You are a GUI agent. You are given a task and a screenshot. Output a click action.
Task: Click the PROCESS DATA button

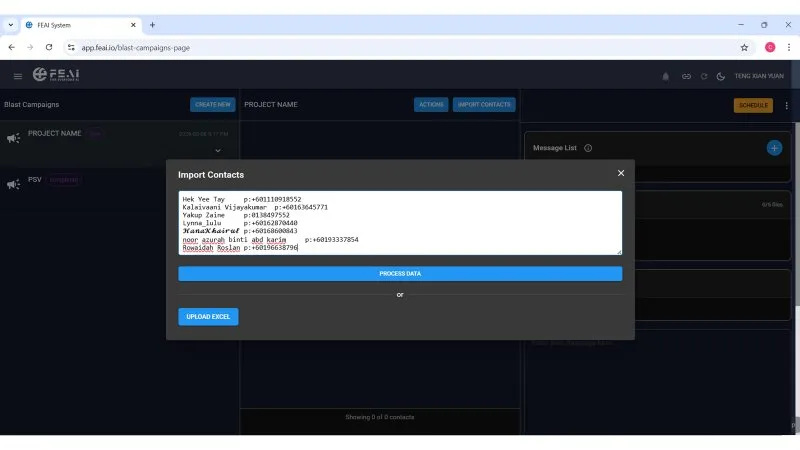pos(400,273)
